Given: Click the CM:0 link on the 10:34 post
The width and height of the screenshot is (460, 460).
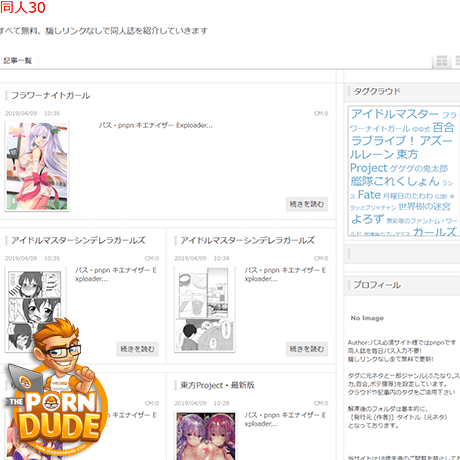Looking at the screenshot, I should click(321, 258).
